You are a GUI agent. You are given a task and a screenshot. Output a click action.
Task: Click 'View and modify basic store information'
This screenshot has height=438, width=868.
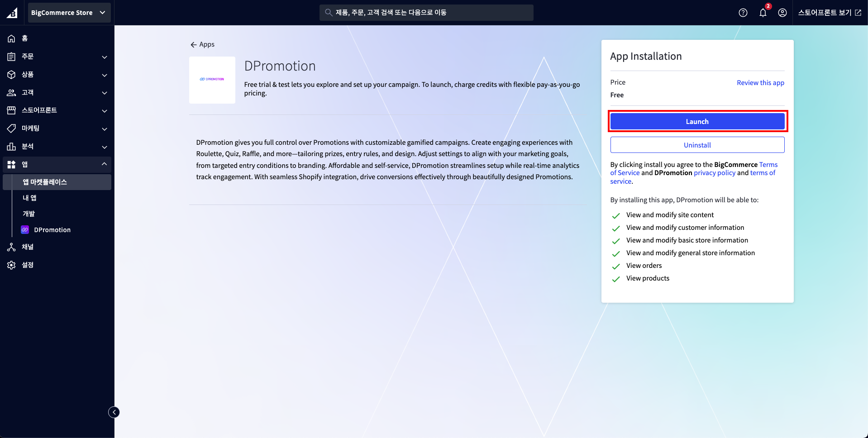tap(687, 240)
